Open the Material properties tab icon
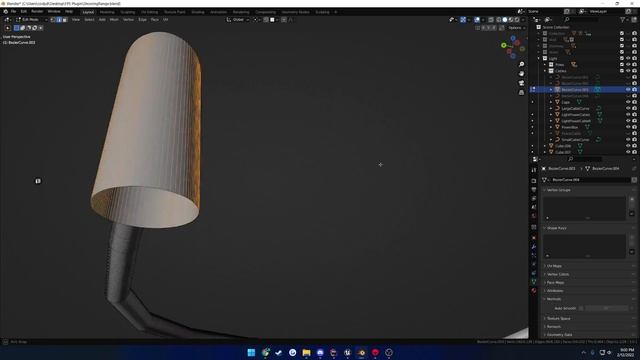 (x=534, y=291)
